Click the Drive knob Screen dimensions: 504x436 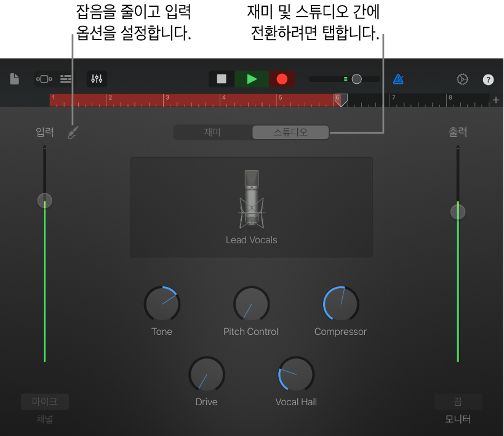point(207,374)
